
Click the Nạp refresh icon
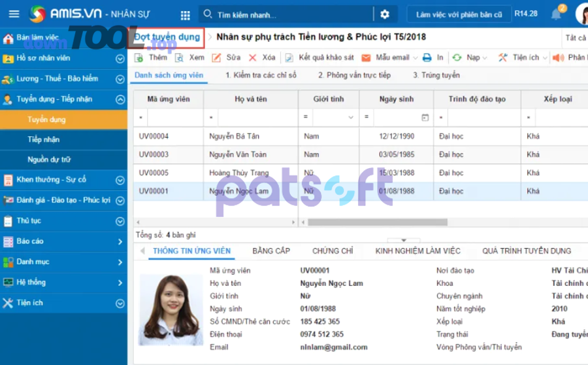click(457, 58)
